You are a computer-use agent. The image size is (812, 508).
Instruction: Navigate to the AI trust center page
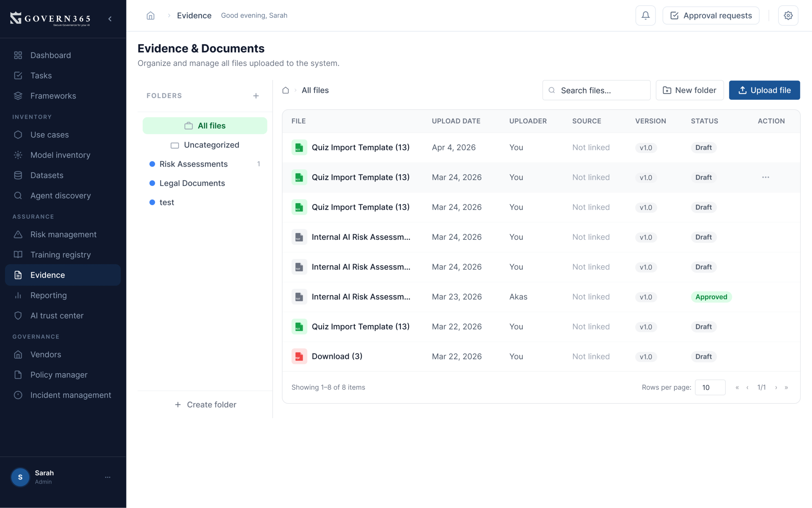(57, 316)
